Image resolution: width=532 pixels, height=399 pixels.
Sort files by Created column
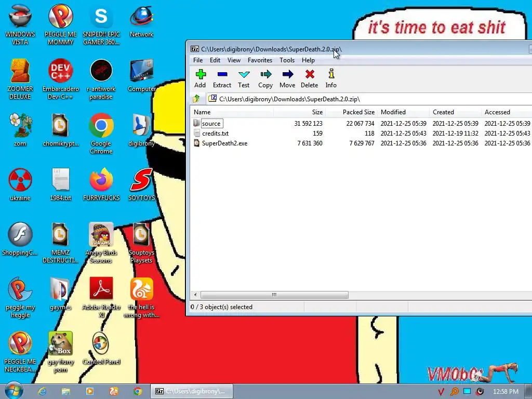point(455,112)
